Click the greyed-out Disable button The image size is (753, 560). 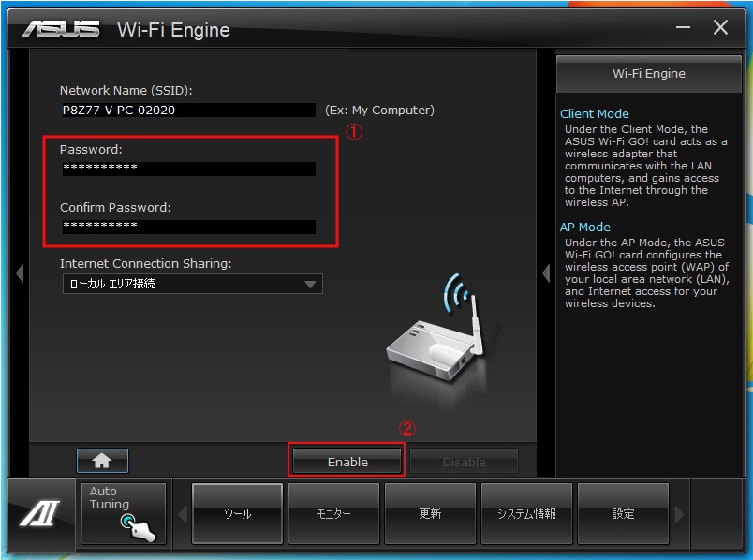[x=465, y=462]
